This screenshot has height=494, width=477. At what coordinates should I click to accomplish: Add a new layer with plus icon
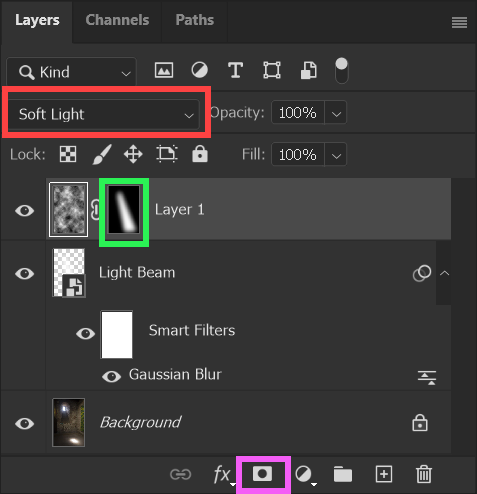pos(384,474)
